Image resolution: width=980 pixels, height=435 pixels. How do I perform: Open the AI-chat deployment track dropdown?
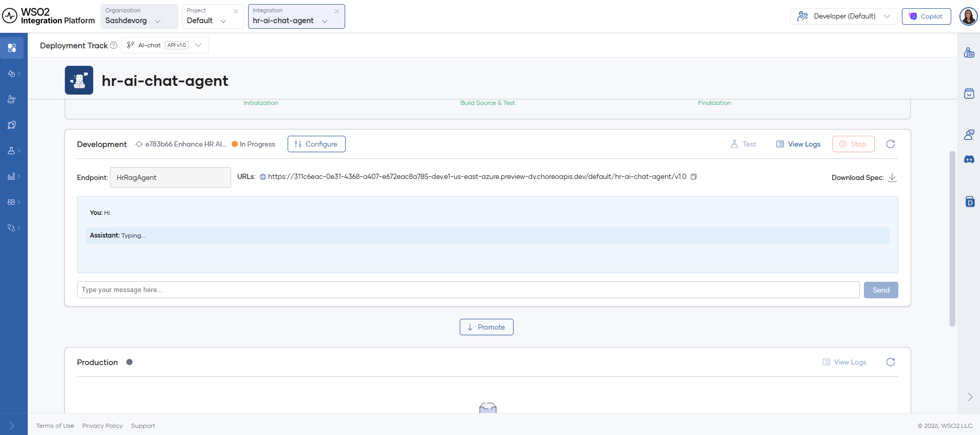coord(165,45)
